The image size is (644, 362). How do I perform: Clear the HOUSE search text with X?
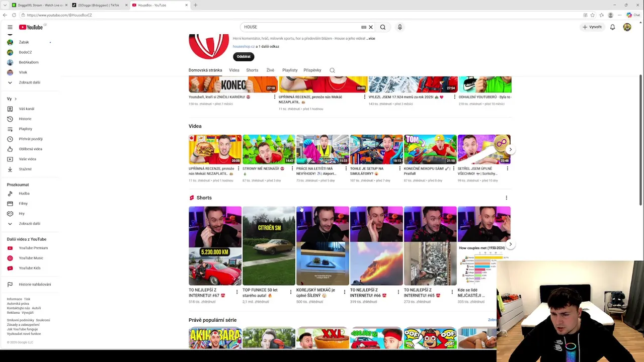[371, 27]
